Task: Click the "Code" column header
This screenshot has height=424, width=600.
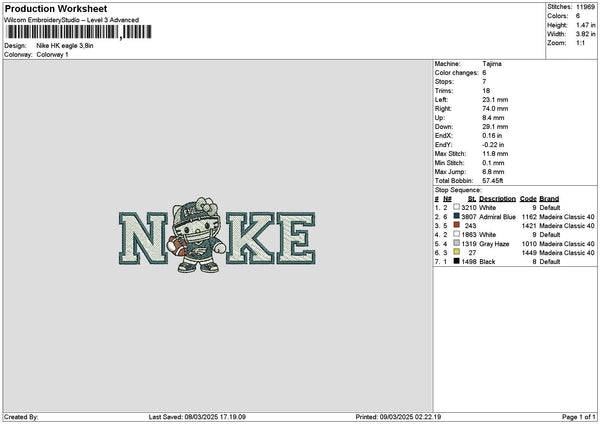Action: 528,199
